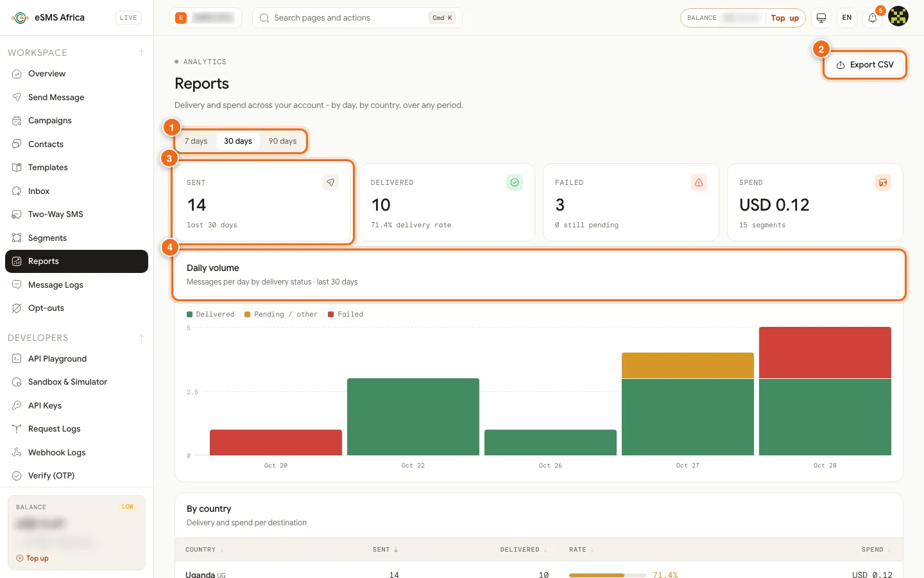Go to Two-Way SMS
The width and height of the screenshot is (924, 578).
pyautogui.click(x=76, y=215)
